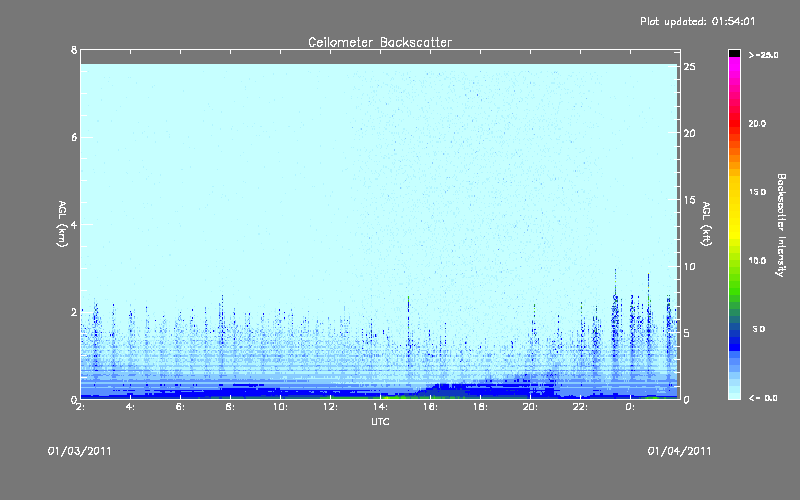
Task: Click the '14:' UTC time tick label
Action: (380, 407)
